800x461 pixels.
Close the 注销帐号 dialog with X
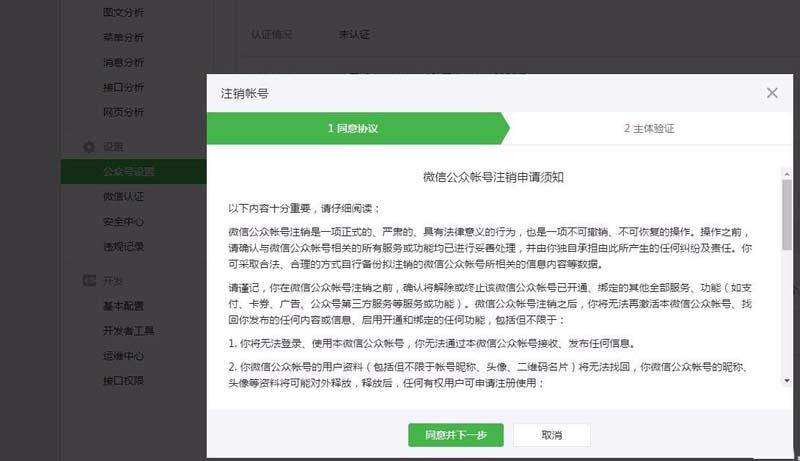tap(772, 93)
